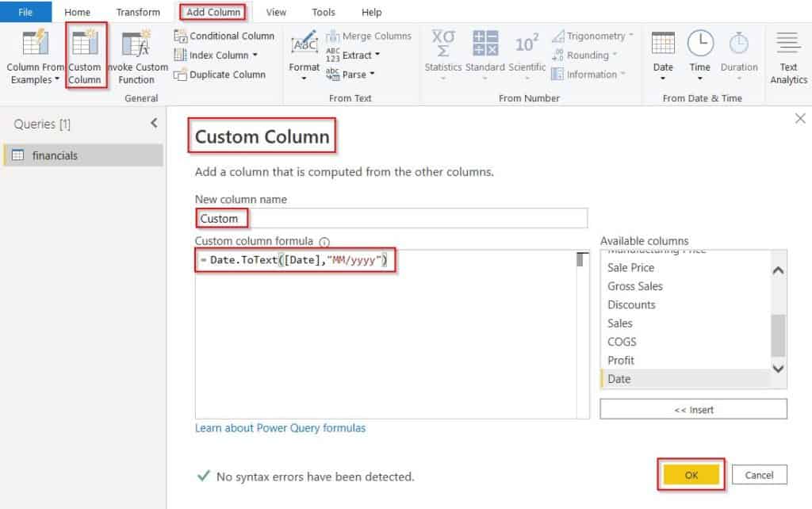
Task: Select Invoke Custom Function icon
Action: tap(136, 44)
